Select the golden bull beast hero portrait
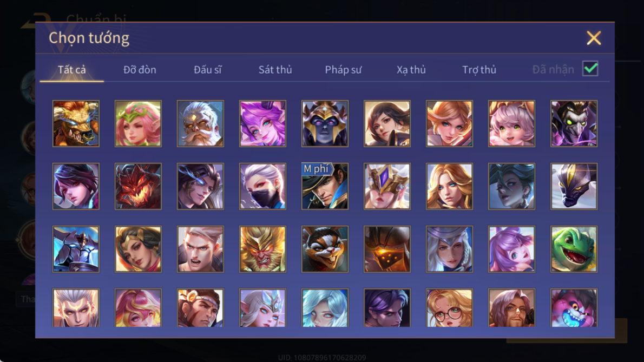The width and height of the screenshot is (644, 362). click(x=76, y=123)
